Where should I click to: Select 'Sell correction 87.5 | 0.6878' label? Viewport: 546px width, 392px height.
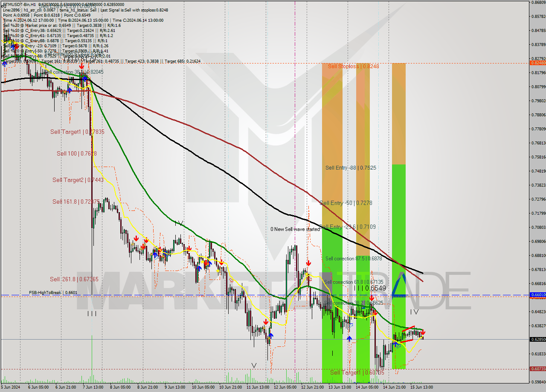pyautogui.click(x=354, y=259)
